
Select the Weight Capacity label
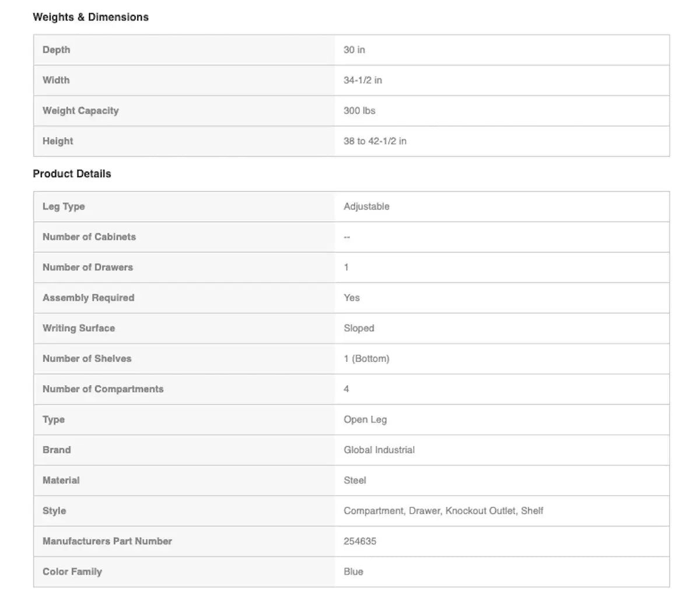[80, 111]
